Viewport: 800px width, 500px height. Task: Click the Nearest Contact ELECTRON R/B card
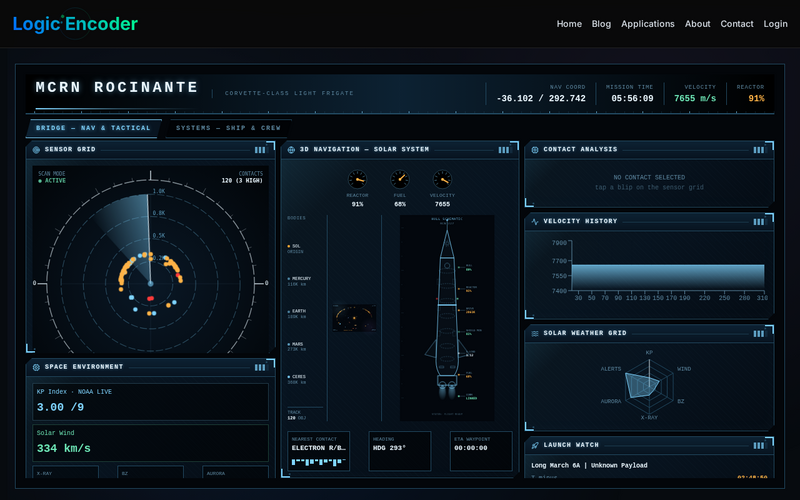point(318,451)
